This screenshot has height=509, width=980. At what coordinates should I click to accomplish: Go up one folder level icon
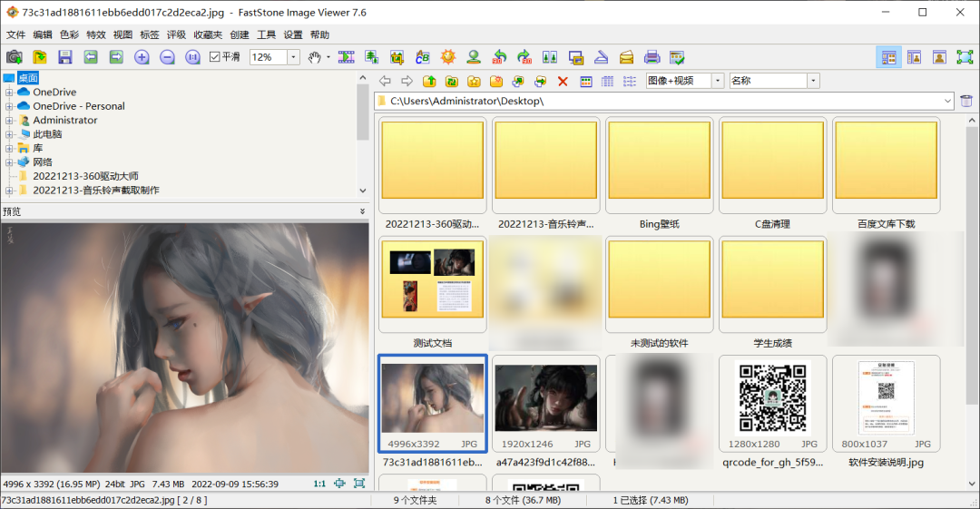pyautogui.click(x=429, y=82)
